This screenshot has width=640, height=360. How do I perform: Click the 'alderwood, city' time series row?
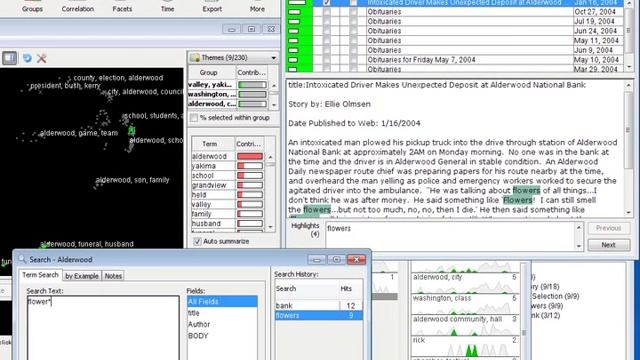[x=465, y=283]
